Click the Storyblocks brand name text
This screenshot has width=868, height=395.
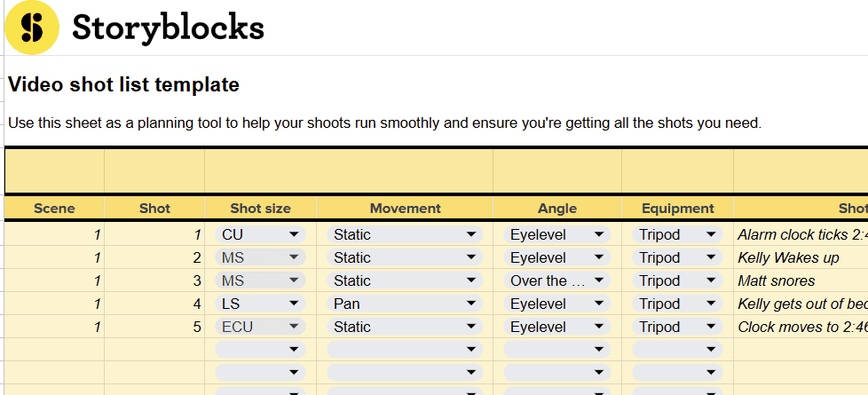pyautogui.click(x=168, y=28)
